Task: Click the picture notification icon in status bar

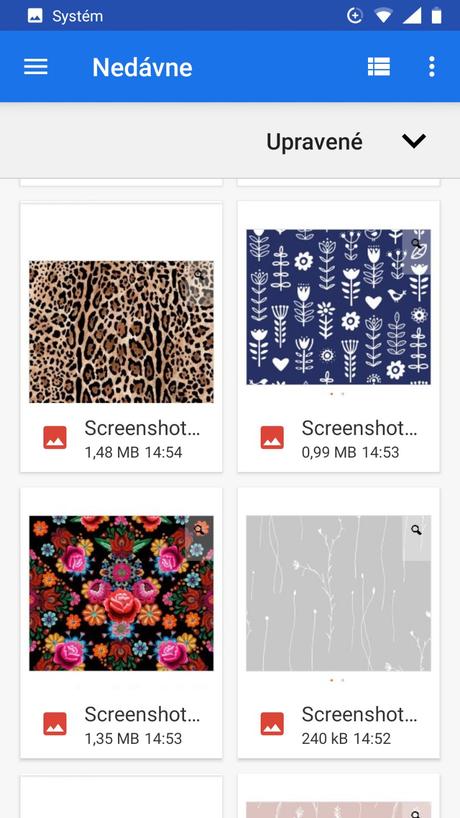Action: point(35,16)
